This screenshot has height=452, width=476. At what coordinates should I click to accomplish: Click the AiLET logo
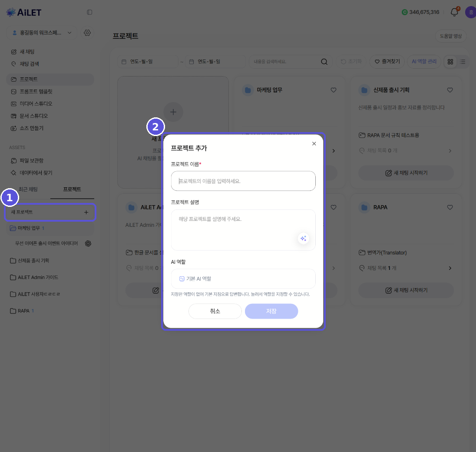click(x=24, y=12)
